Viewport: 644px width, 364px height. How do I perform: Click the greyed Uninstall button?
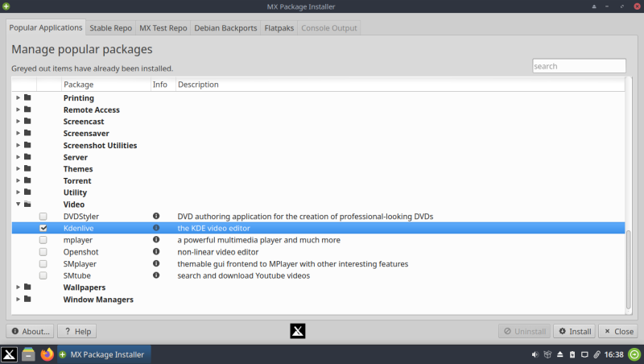click(525, 331)
